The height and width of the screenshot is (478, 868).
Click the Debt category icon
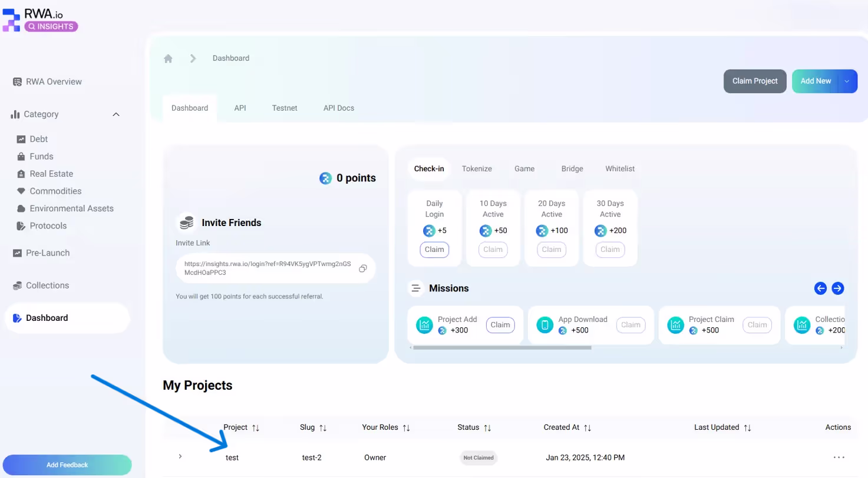pyautogui.click(x=21, y=140)
